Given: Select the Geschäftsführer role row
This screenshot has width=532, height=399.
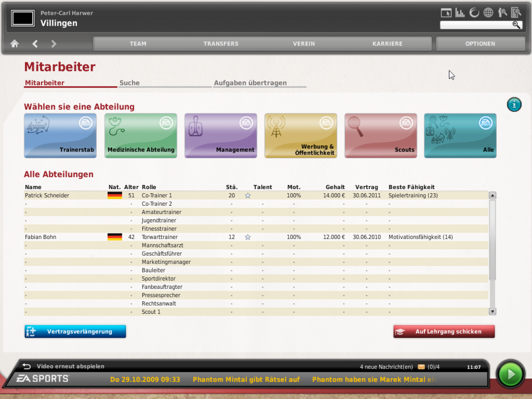Looking at the screenshot, I should click(256, 254).
